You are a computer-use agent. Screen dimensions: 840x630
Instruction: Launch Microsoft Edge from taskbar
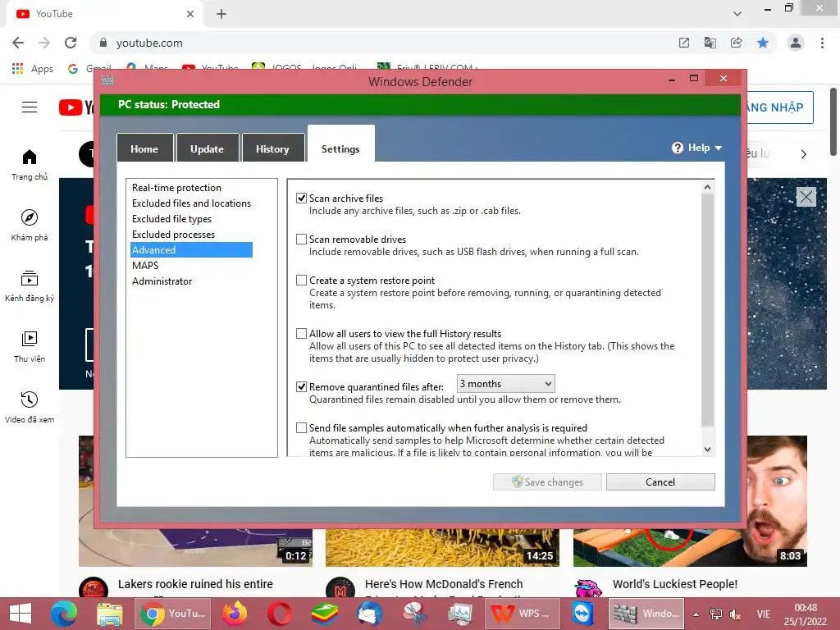tap(64, 614)
